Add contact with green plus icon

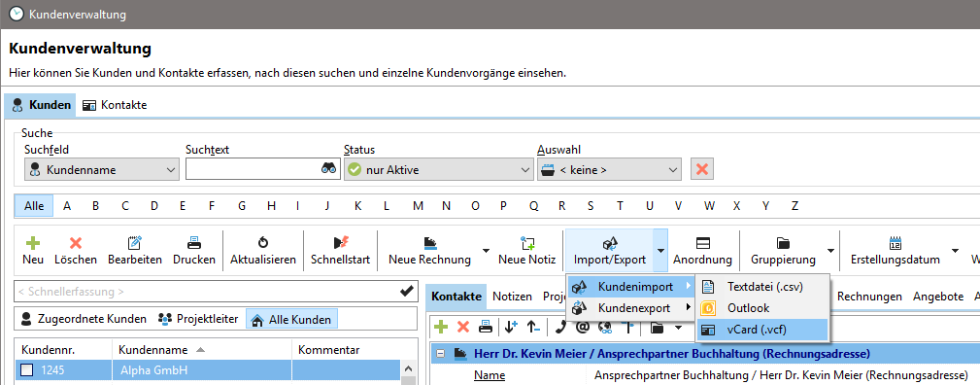pyautogui.click(x=442, y=326)
